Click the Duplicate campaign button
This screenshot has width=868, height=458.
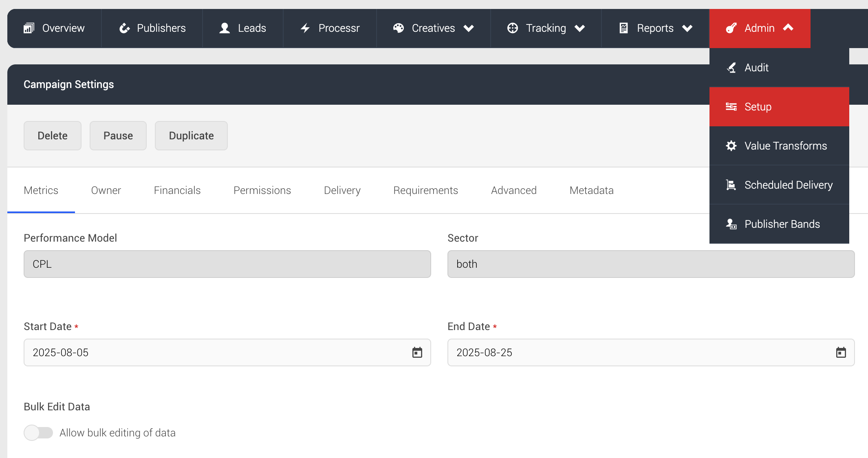point(191,136)
